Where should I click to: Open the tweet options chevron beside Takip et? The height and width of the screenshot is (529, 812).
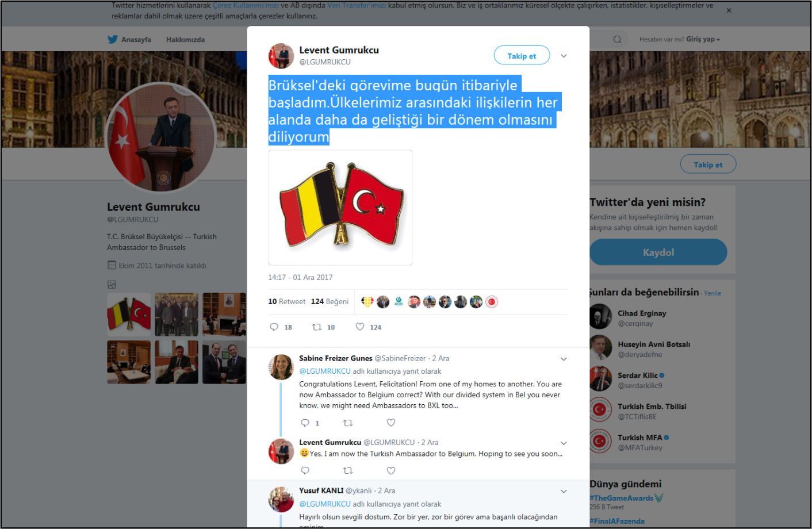click(564, 56)
